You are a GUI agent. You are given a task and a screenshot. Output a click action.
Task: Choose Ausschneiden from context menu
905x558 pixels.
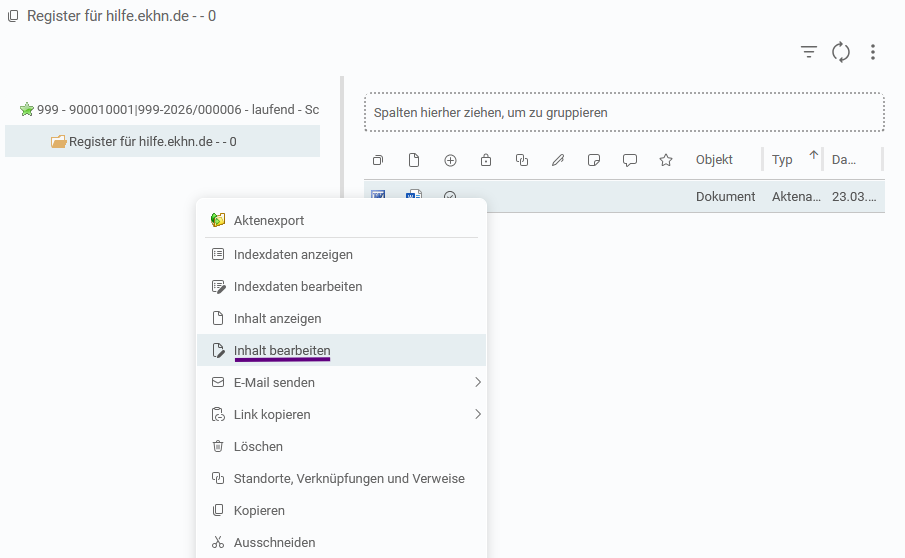(342, 542)
